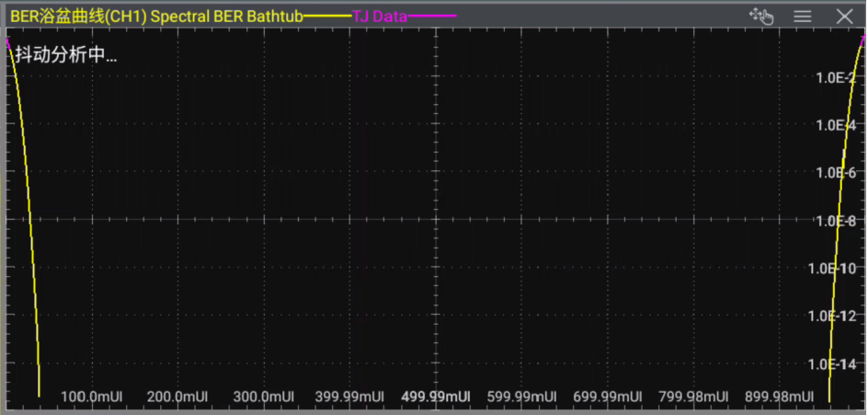Activate the move/touch gesture icon in title bar
This screenshot has width=868, height=415.
[761, 16]
